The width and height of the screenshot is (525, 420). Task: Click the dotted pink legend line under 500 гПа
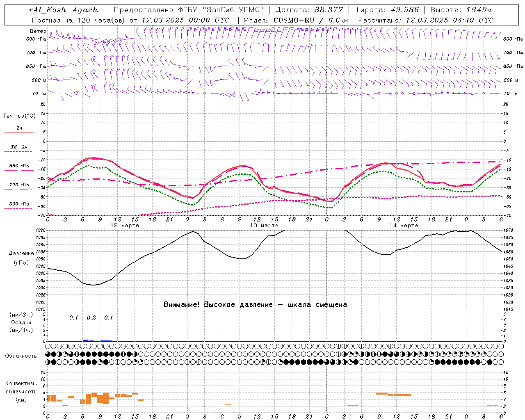18,209
